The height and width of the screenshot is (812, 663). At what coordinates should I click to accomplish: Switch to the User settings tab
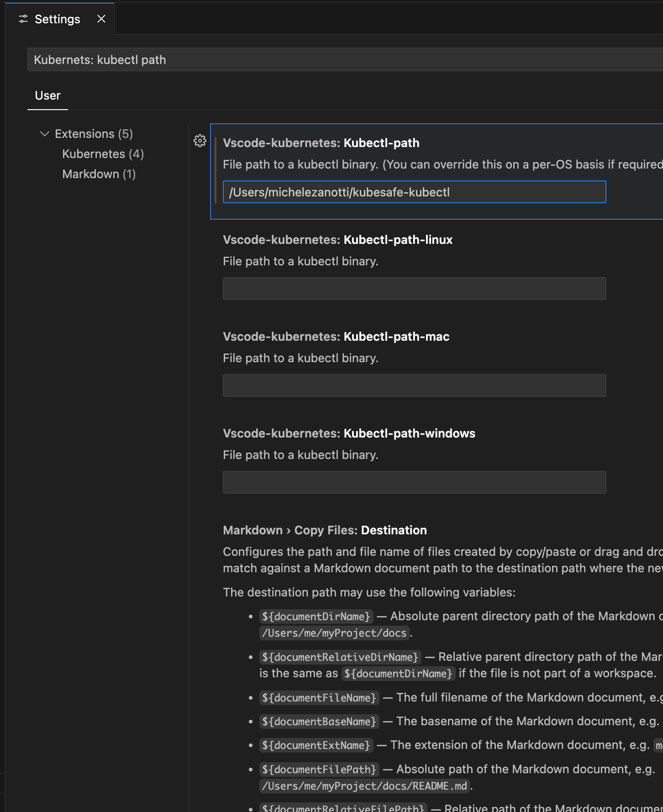pyautogui.click(x=47, y=95)
